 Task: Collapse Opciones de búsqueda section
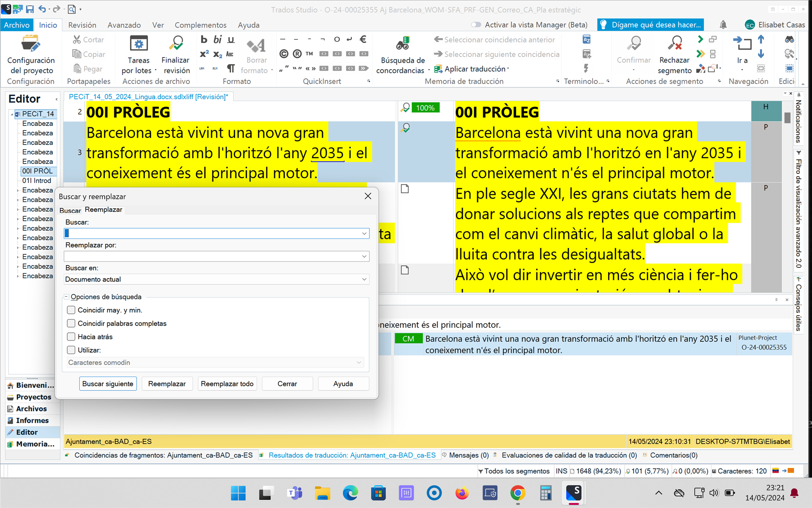[x=66, y=297]
